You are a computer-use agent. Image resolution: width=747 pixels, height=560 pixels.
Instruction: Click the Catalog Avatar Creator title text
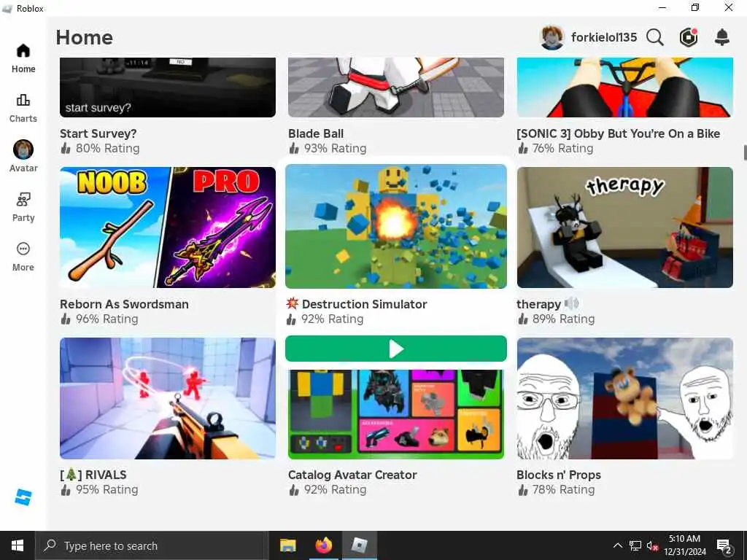tap(352, 475)
